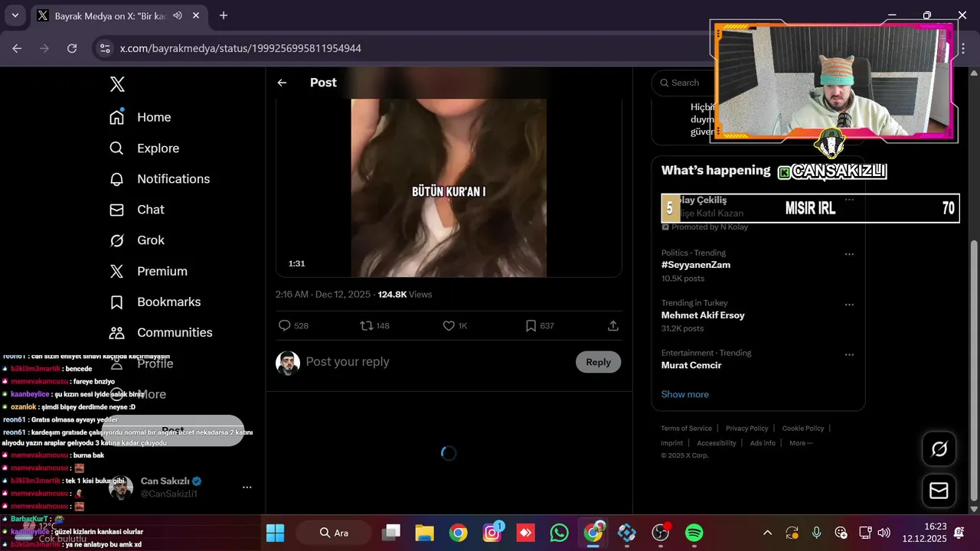This screenshot has width=980, height=551.
Task: Open more options for #SeyyanenZam trend
Action: pyautogui.click(x=849, y=254)
